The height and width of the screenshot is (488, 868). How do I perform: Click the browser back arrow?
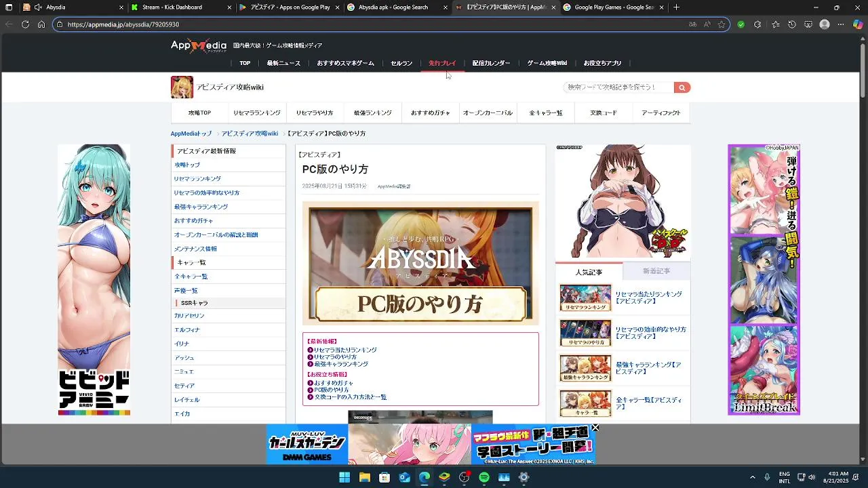click(x=9, y=24)
